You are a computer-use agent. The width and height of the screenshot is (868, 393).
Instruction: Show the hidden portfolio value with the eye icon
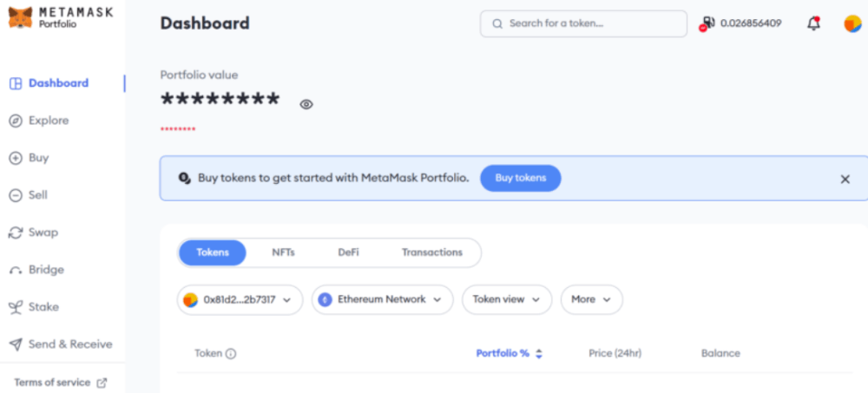coord(306,104)
